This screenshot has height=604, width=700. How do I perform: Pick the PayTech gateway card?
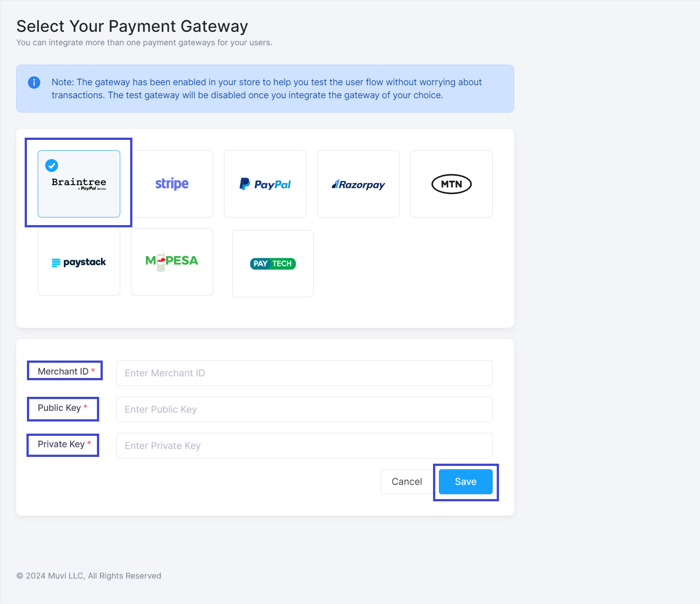[273, 264]
